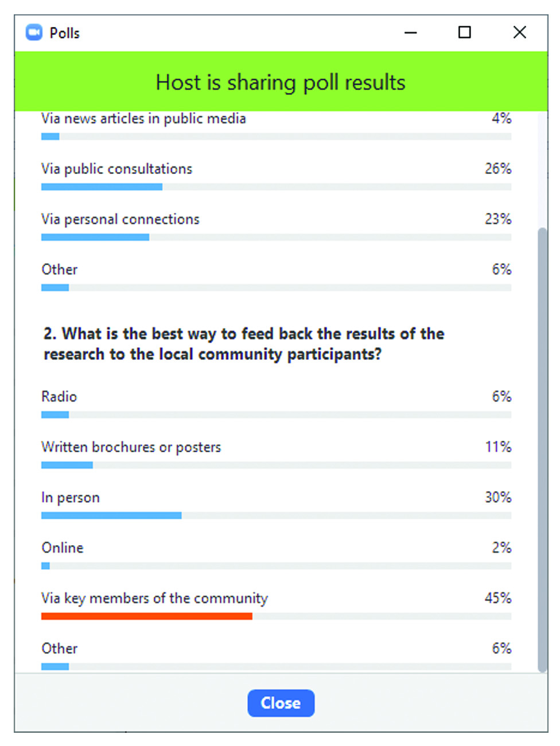This screenshot has height=746, width=560.
Task: Click the 'Via news articles in public media' label
Action: tap(143, 119)
